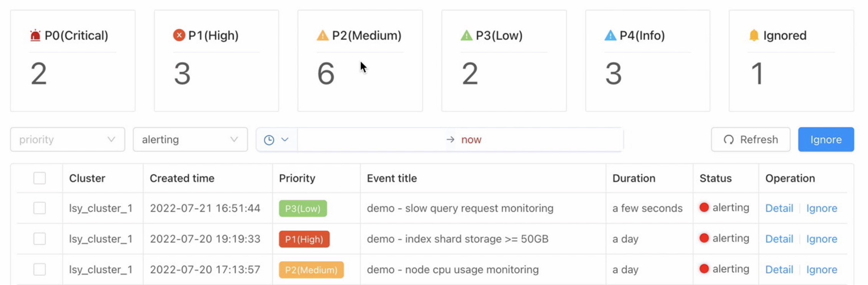Click lsy_cluster_1 in the 17:13:57 row
868x285 pixels.
click(101, 270)
